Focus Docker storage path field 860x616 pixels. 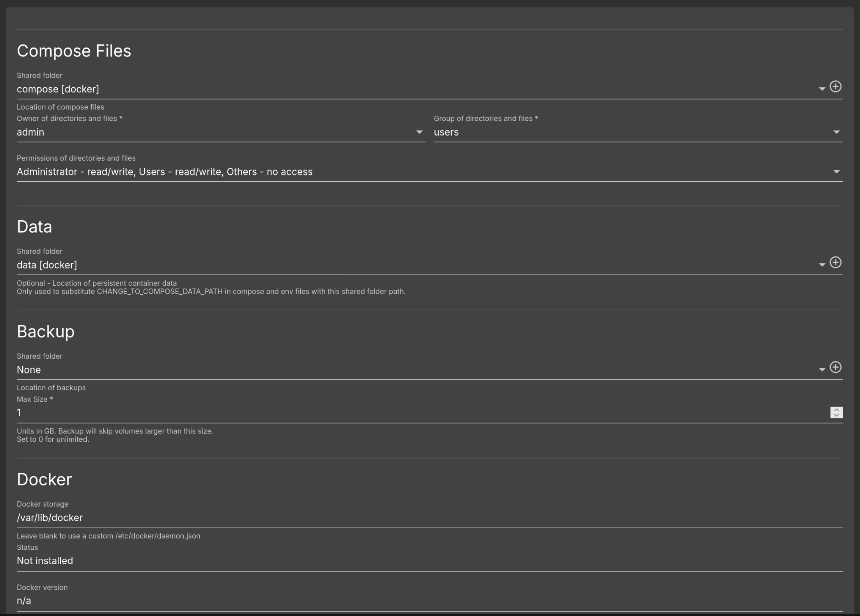pos(390,518)
